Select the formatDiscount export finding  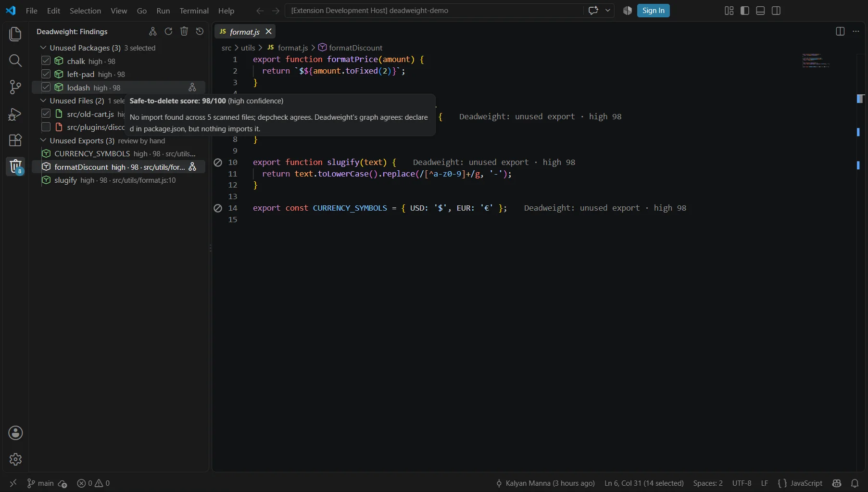[x=118, y=167]
